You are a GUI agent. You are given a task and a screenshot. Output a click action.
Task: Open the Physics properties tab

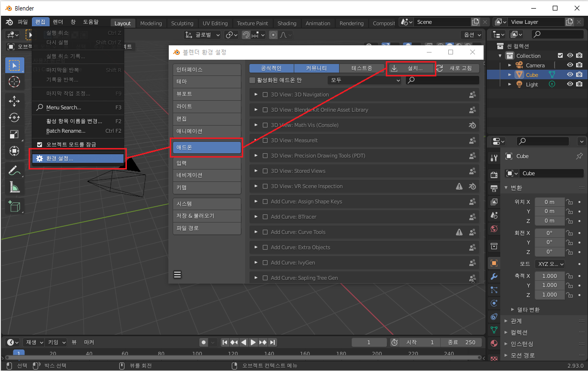(494, 303)
